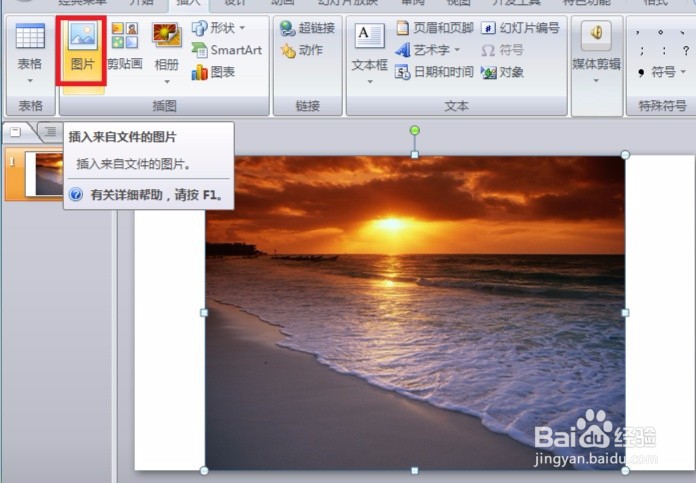Click the blue help icon in tooltip
The image size is (696, 483).
(76, 194)
